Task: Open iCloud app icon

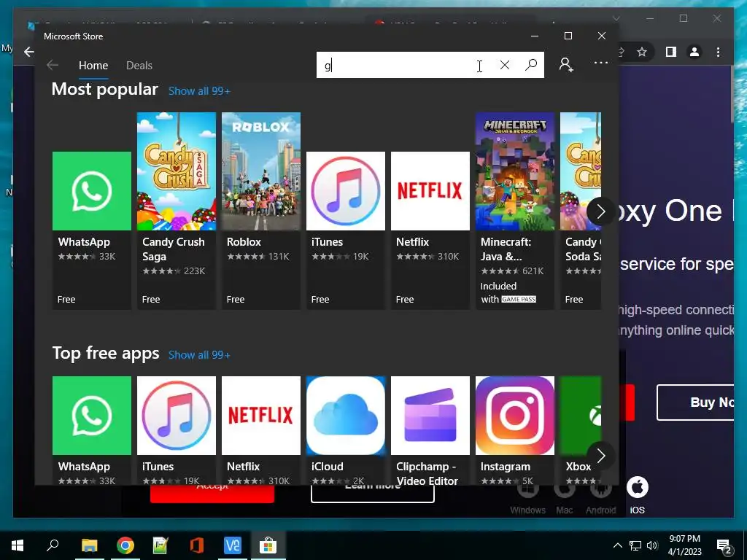Action: click(x=345, y=416)
